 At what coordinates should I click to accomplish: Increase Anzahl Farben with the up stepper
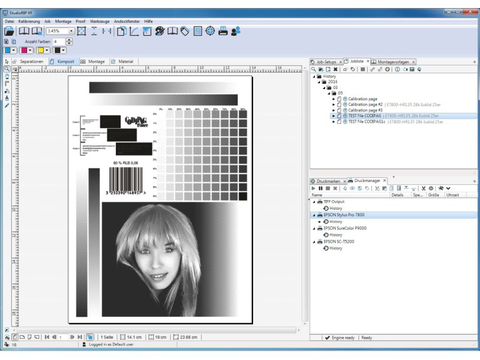pos(69,40)
